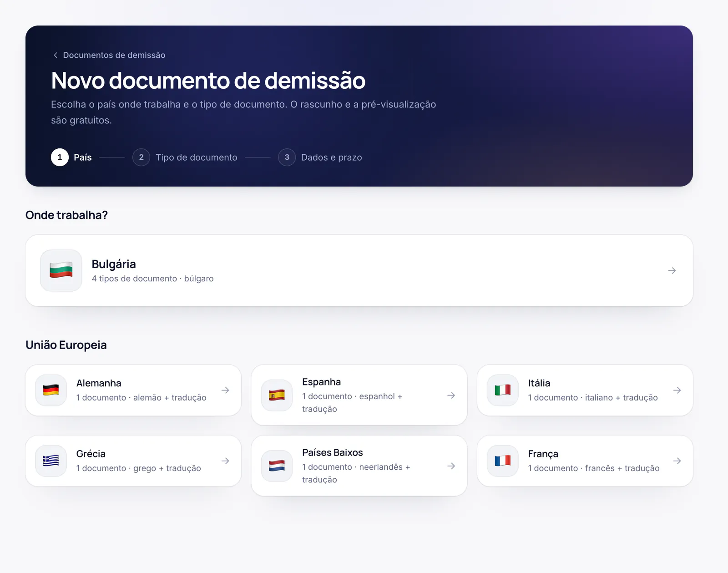728x573 pixels.
Task: Select step 3 circle for Dados e prazo
Action: coord(287,157)
